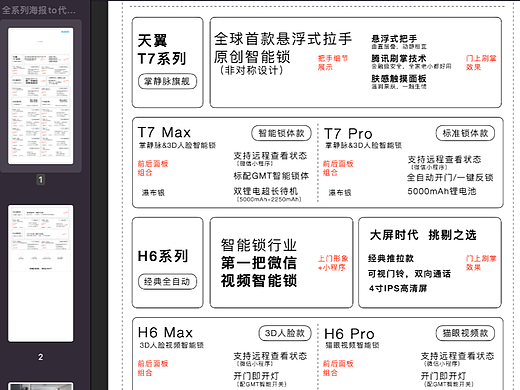The image size is (520, 390).
Task: Click 支持远程查看状态 under T7 Pro
Action: (x=444, y=159)
